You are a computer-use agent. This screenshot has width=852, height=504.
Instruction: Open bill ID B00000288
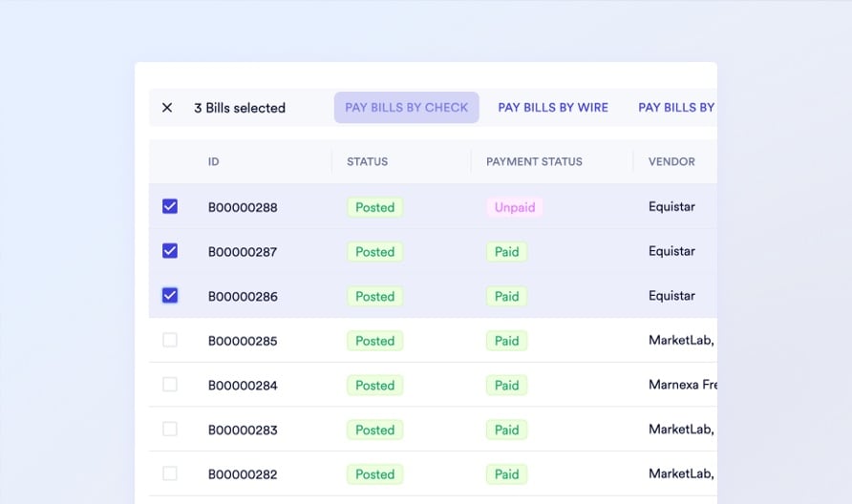pos(243,207)
